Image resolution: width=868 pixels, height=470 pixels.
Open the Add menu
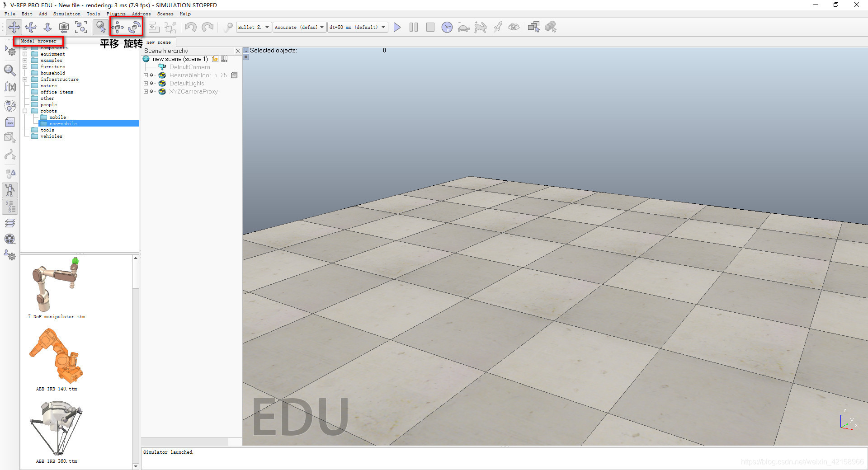coord(43,14)
